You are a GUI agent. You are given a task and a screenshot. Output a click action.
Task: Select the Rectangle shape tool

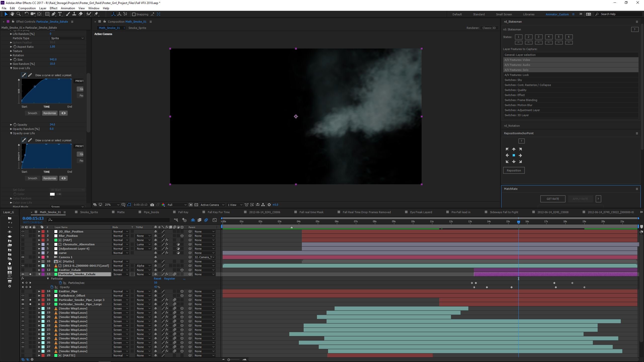point(47,14)
